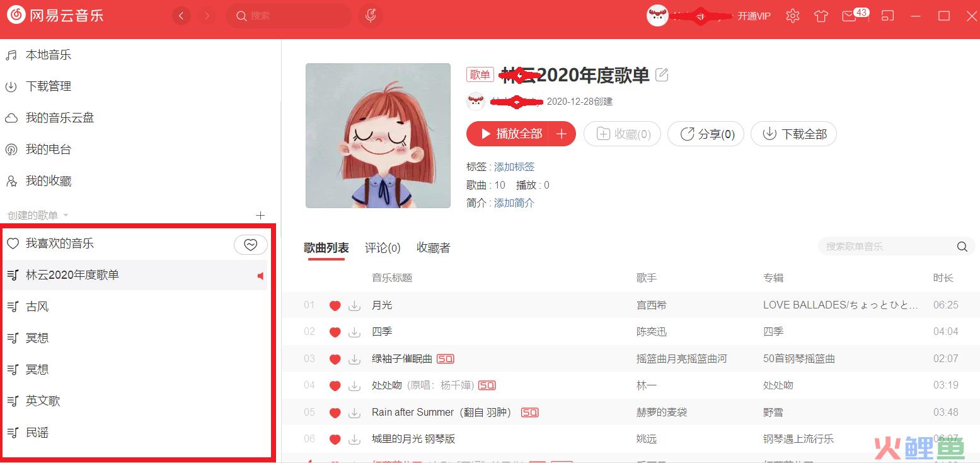Image resolution: width=980 pixels, height=463 pixels.
Task: Open the skin theme shirt icon
Action: 821,16
